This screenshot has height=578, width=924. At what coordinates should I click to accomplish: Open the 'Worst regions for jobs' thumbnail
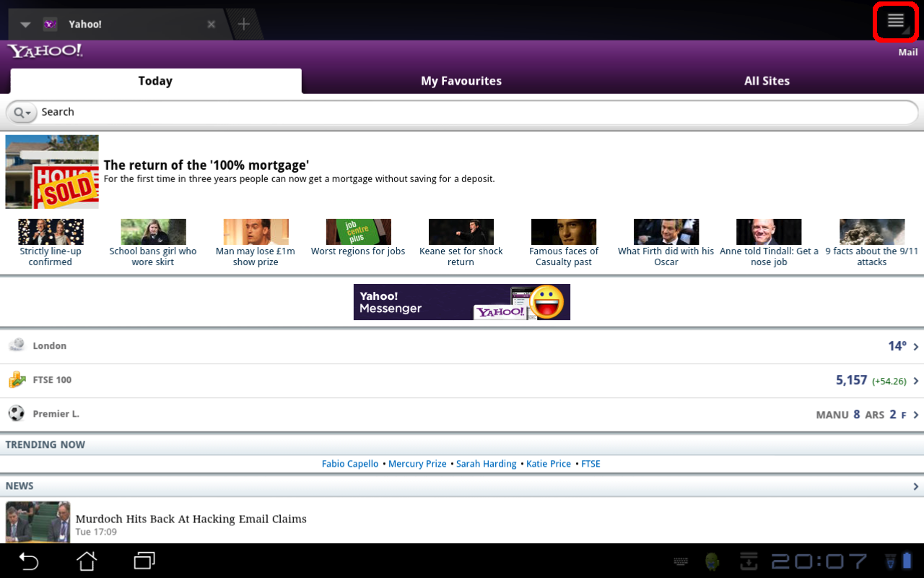click(358, 233)
